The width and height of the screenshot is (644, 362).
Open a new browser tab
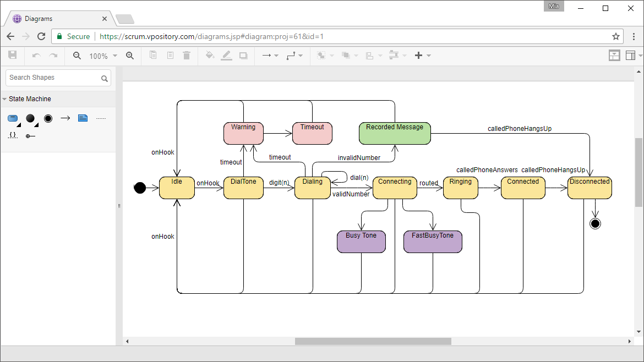click(125, 19)
